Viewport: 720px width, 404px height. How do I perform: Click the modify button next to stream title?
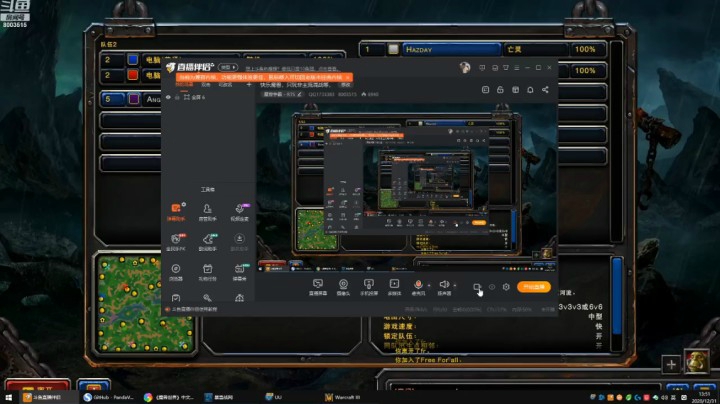346,84
